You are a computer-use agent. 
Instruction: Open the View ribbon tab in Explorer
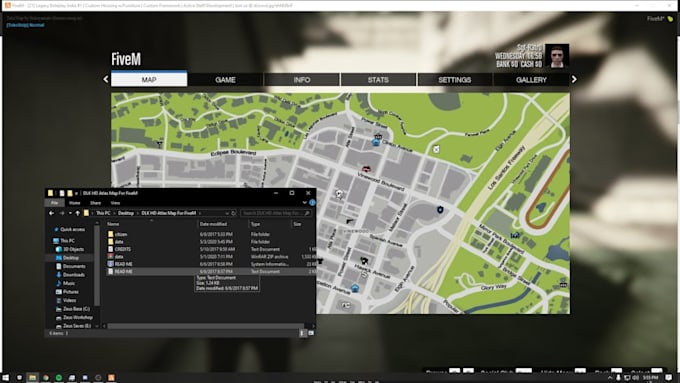coord(115,203)
